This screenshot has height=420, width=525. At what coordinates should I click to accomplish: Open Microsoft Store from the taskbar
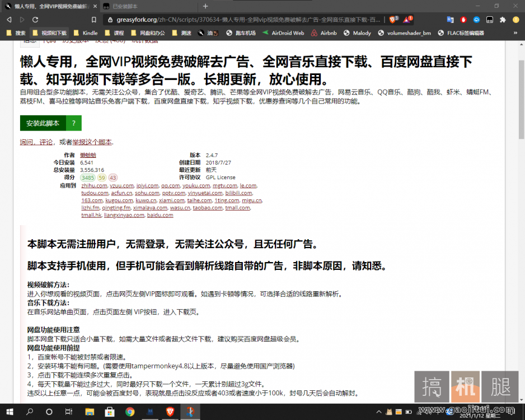(x=110, y=412)
